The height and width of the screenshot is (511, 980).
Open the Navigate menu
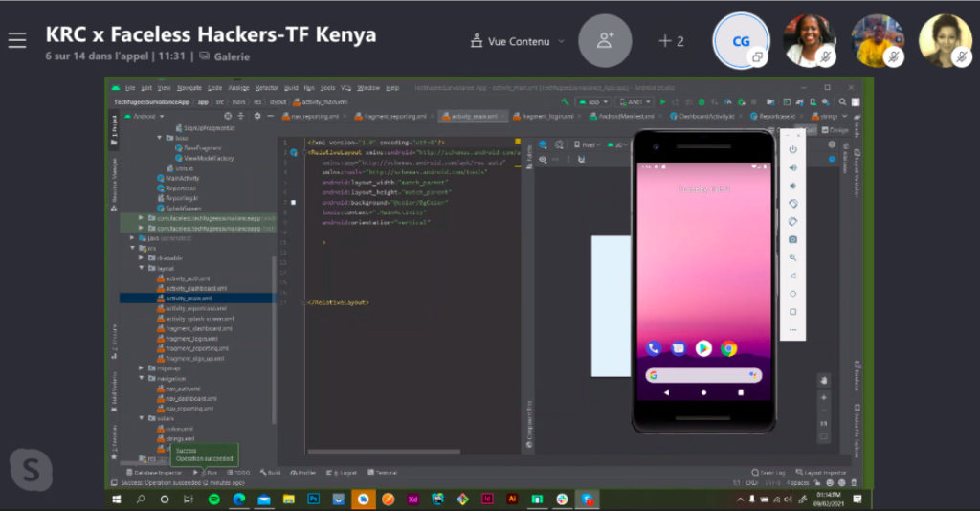pyautogui.click(x=189, y=88)
